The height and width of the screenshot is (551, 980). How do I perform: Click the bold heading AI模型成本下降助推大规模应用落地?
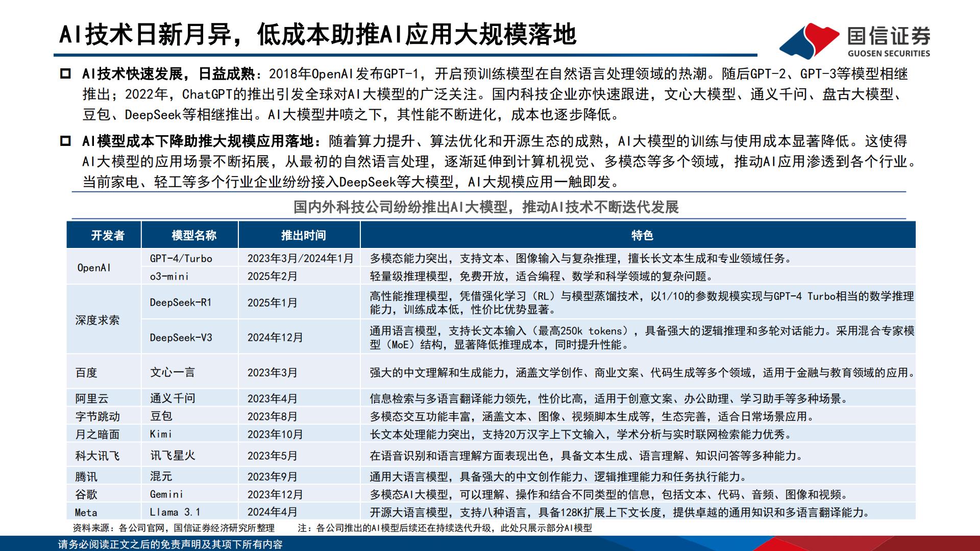[201, 141]
